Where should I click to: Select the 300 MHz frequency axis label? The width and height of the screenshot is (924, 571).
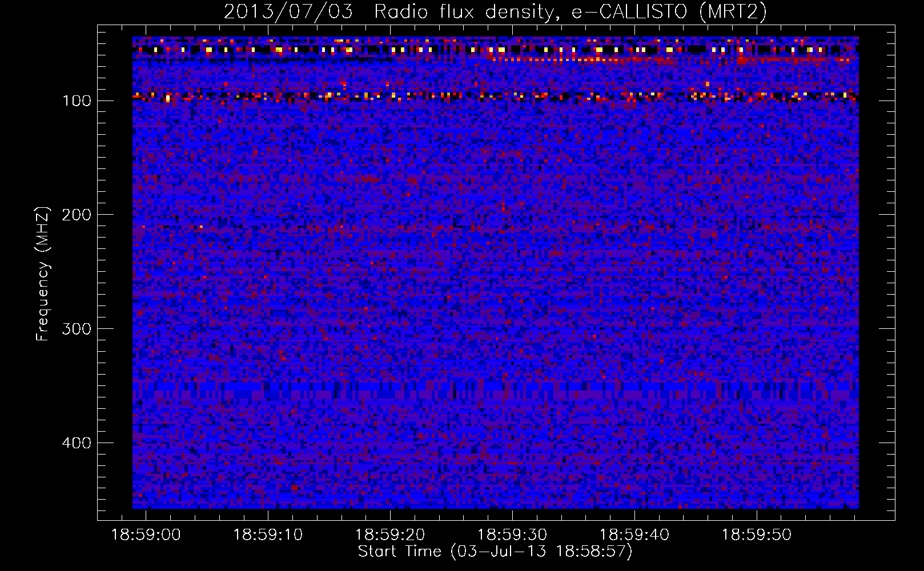[77, 329]
